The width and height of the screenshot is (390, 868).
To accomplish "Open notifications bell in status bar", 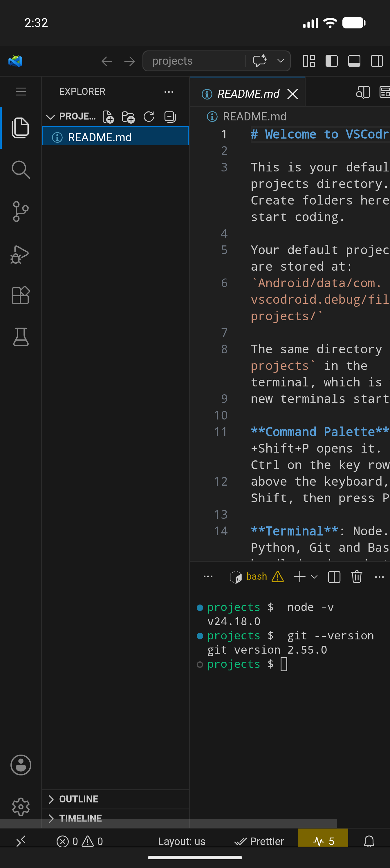I will 369,841.
